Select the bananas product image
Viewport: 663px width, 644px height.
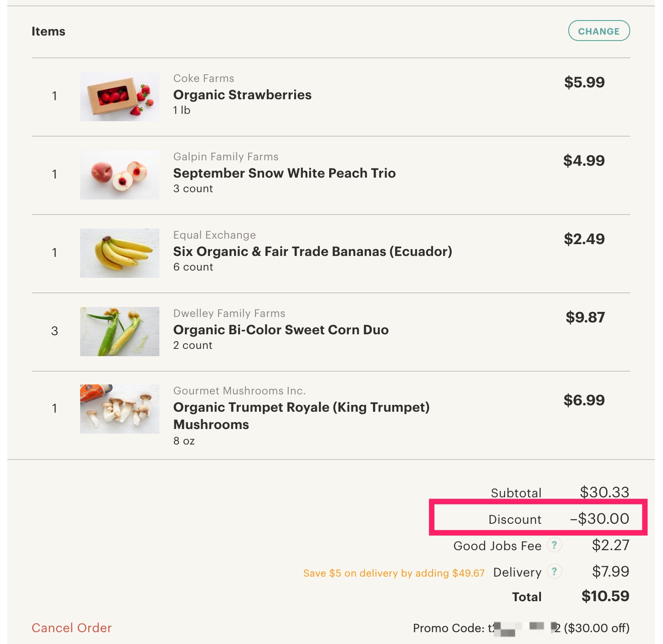pos(119,253)
